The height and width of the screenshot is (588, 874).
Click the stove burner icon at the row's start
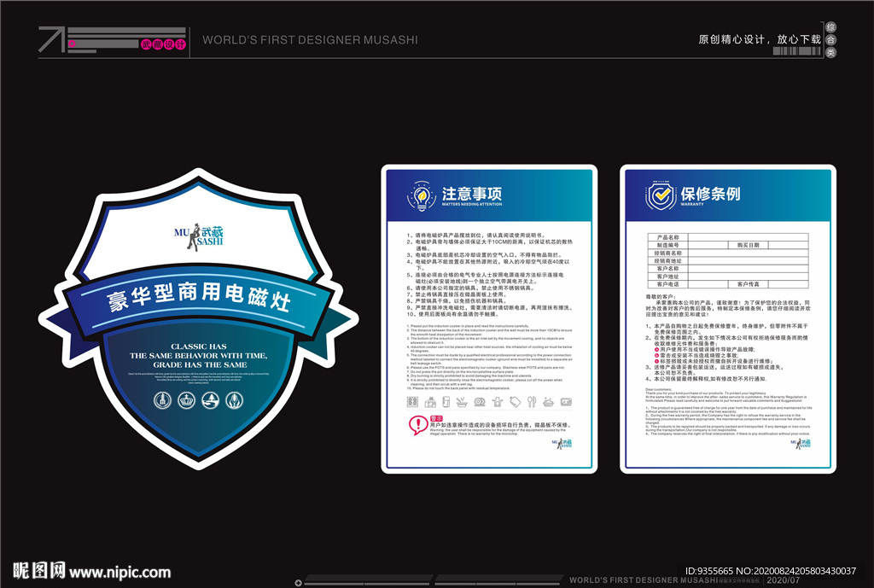pos(412,401)
